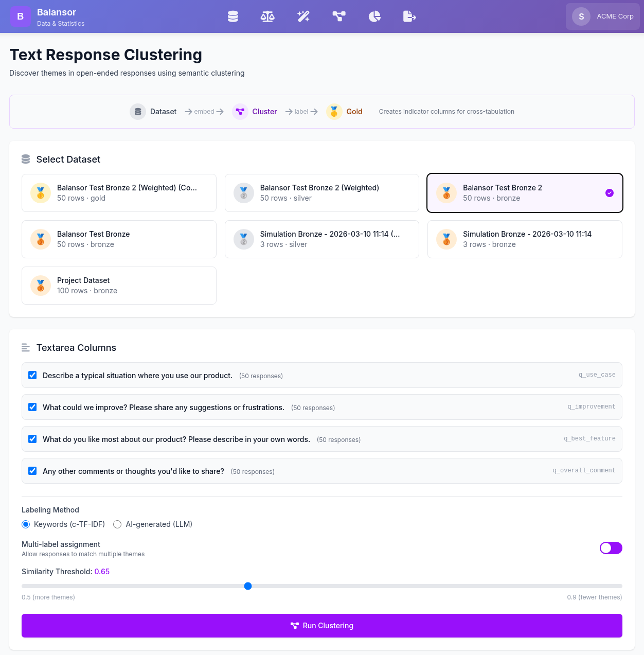Click the Balansor logo B icon

[21, 16]
